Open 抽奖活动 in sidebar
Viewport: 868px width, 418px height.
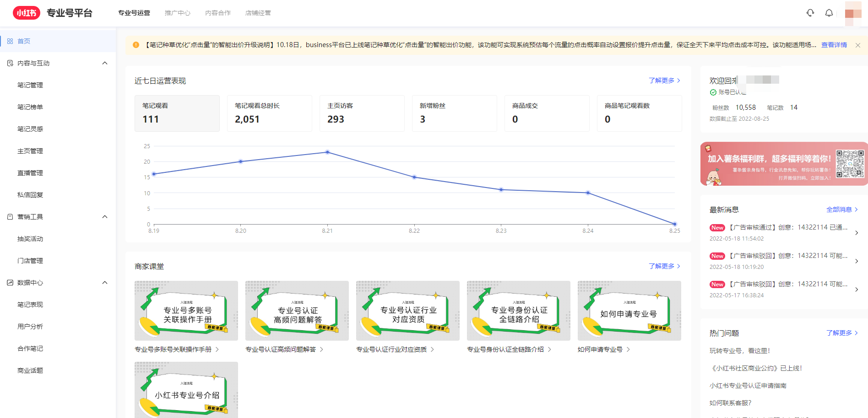click(30, 239)
